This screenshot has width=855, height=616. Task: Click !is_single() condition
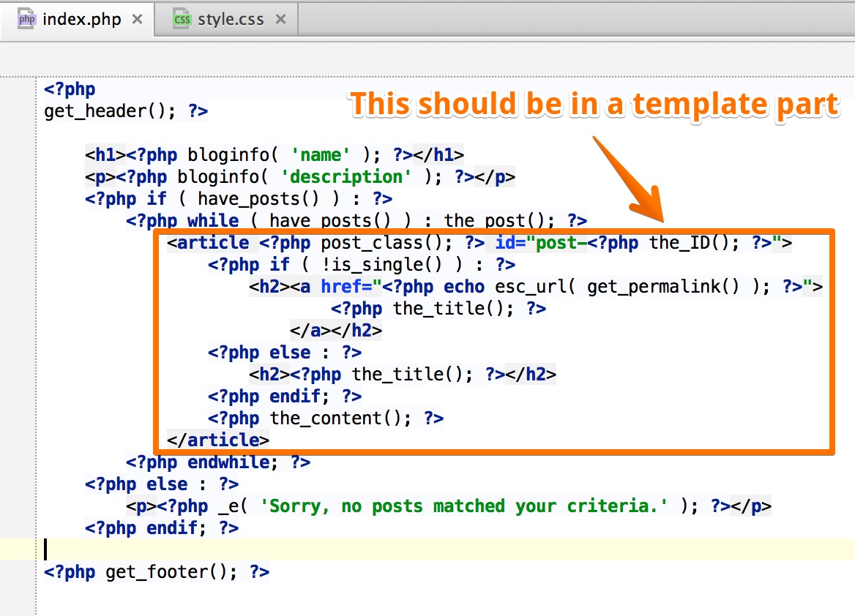point(381,265)
